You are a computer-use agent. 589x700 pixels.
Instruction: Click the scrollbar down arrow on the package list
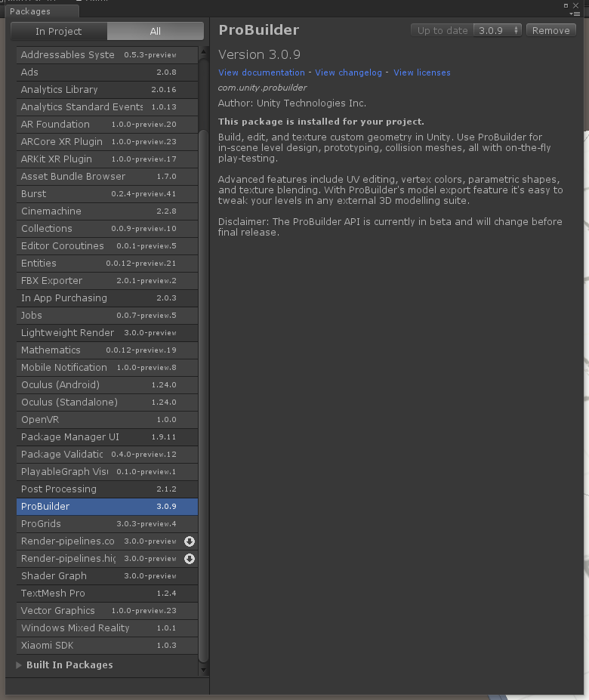click(203, 668)
